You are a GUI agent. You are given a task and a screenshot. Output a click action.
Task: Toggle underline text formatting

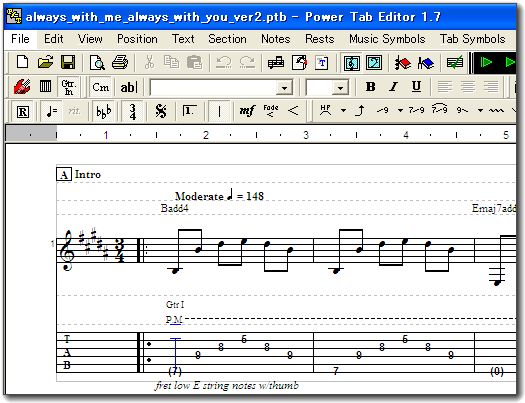(x=416, y=87)
